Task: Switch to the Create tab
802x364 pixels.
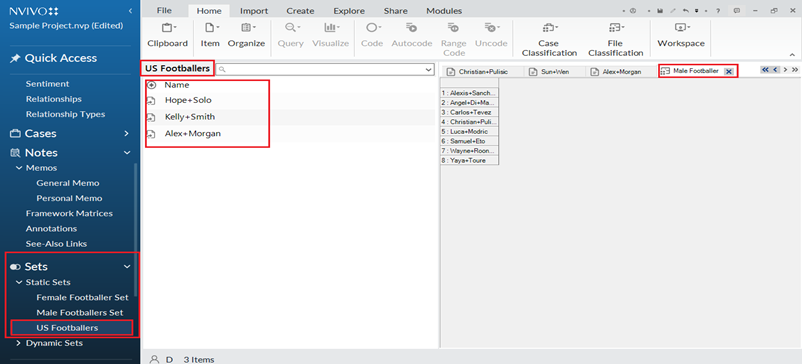Action: click(x=300, y=11)
